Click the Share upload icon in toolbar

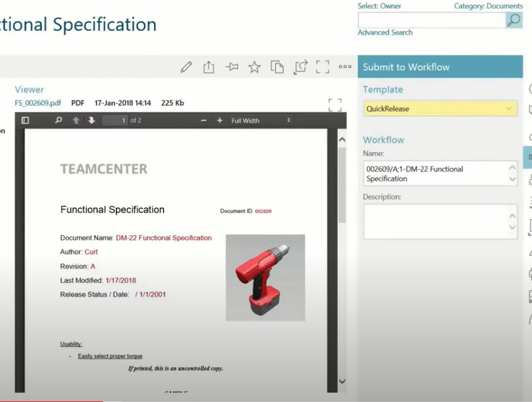[x=209, y=67]
